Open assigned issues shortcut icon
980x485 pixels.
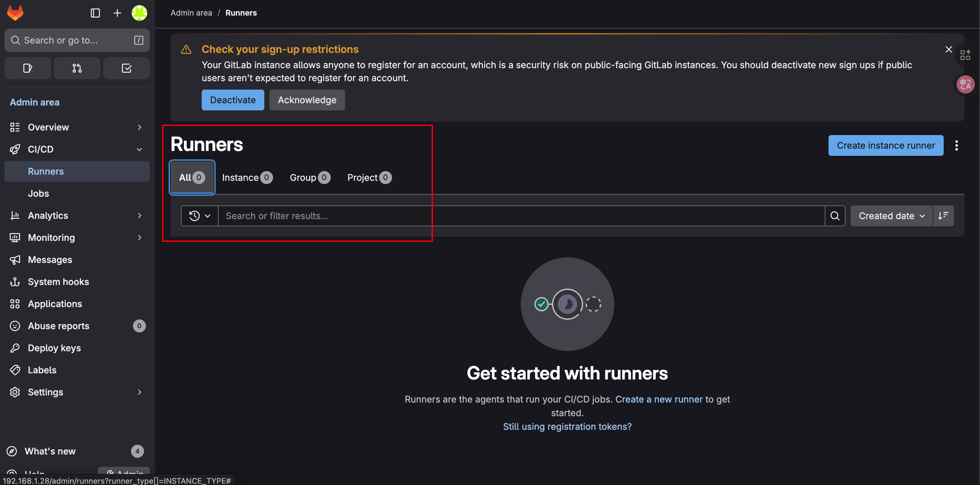(x=27, y=68)
